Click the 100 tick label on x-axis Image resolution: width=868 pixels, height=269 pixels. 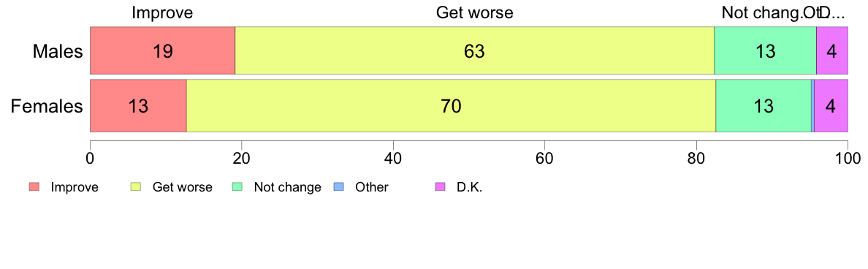847,157
